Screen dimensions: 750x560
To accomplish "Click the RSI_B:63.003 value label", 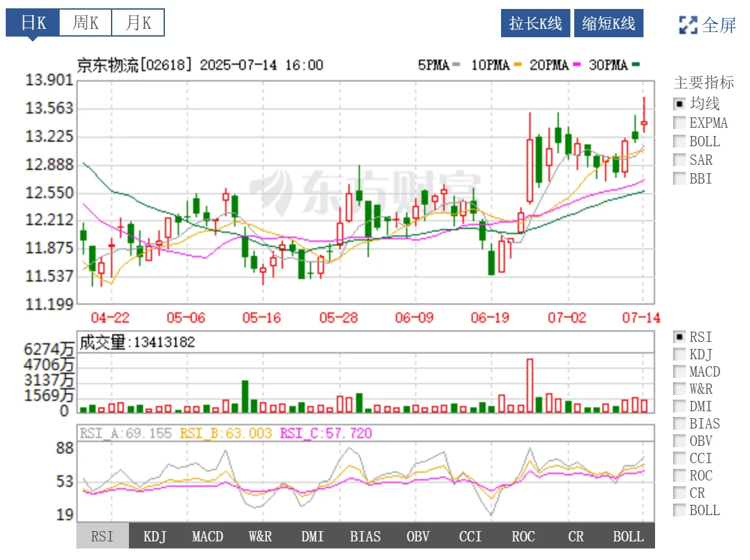I will (226, 433).
